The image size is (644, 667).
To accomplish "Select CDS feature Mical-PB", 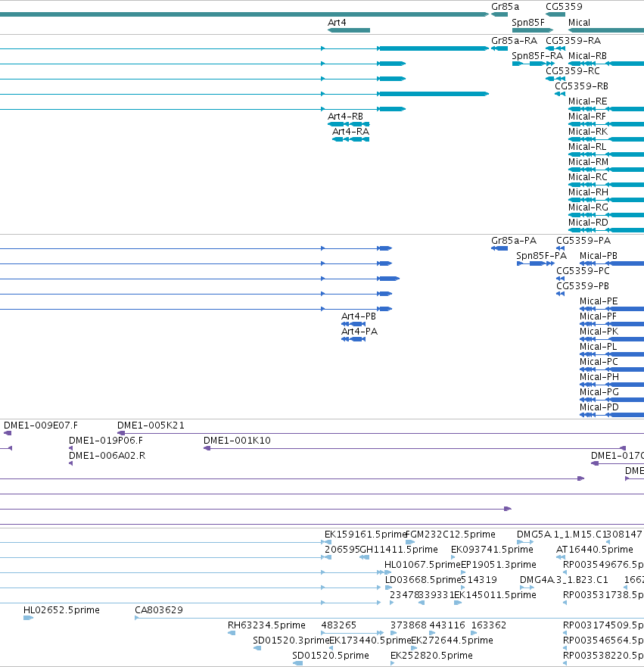I will pos(611,263).
